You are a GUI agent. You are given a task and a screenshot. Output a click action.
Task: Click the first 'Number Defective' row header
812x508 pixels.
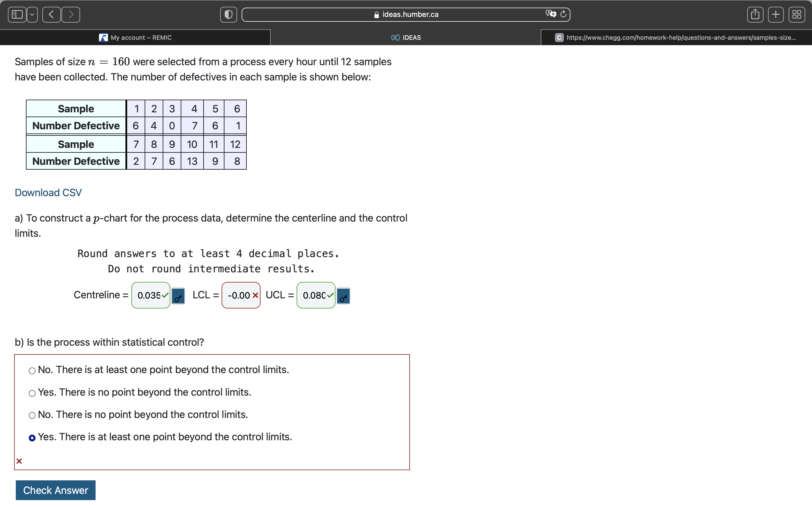coord(76,126)
